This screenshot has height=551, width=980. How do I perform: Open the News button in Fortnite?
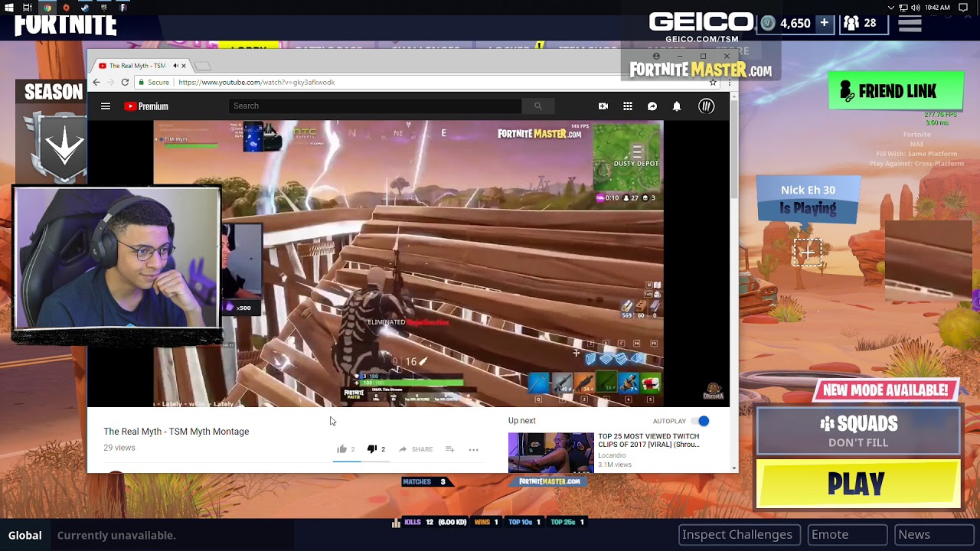tap(934, 535)
